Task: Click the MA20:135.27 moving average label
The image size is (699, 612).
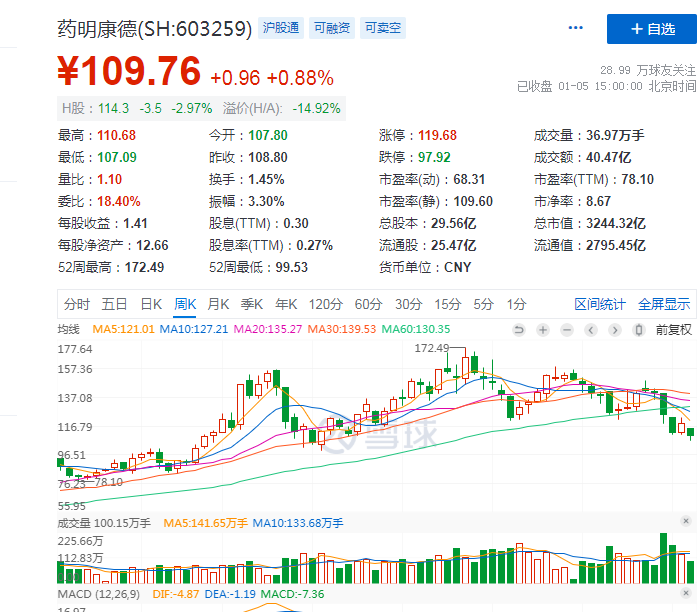Action: (x=267, y=329)
